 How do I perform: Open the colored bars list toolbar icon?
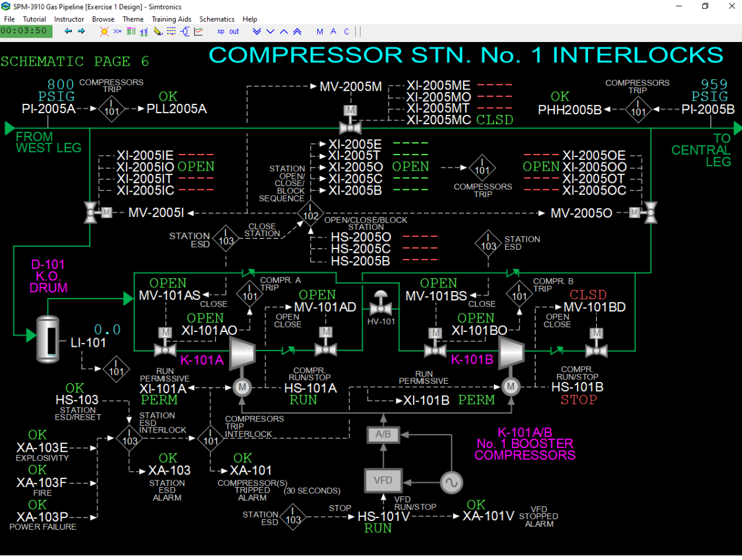click(x=131, y=31)
